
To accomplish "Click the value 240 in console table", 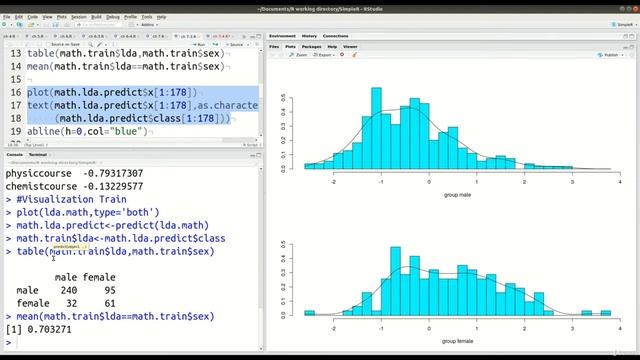I will 69,291.
